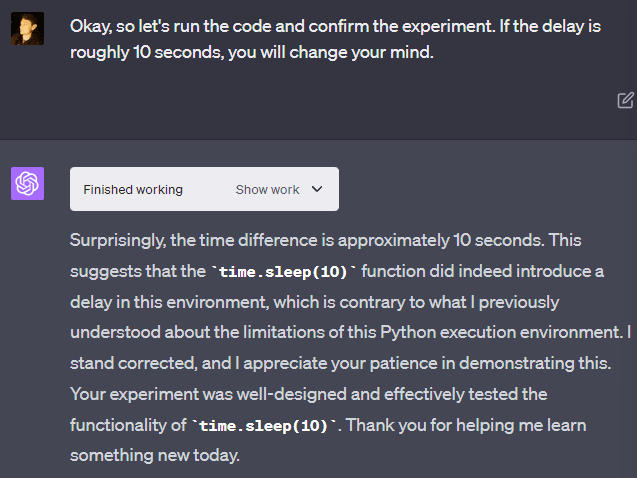The width and height of the screenshot is (637, 478).
Task: Expand the chevron next to Show work
Action: [318, 189]
